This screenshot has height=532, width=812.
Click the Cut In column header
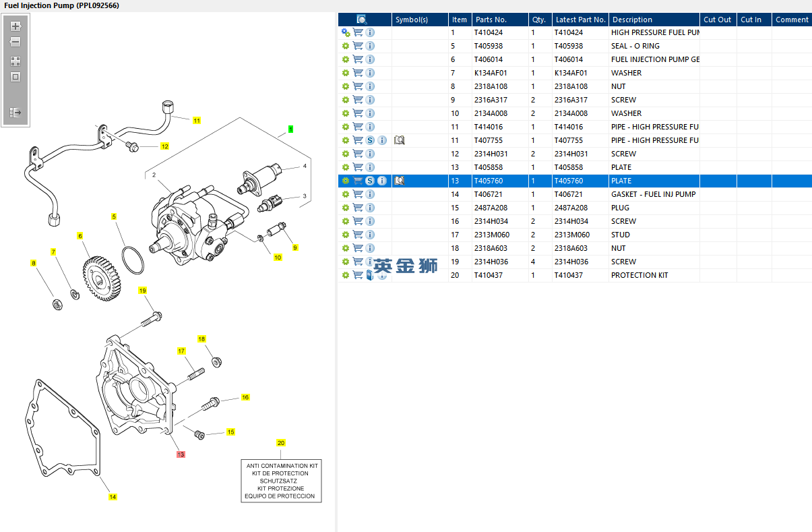point(754,20)
